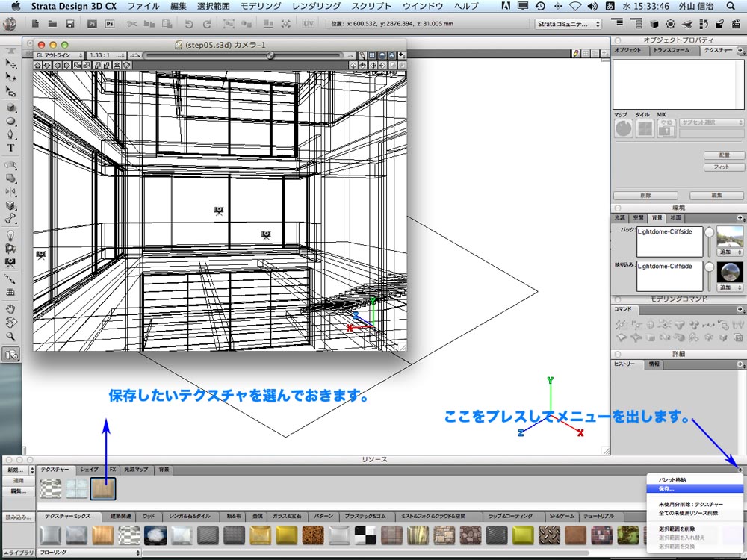The width and height of the screenshot is (747, 560).
Task: Open the Strata コミュニティ dropdown
Action: click(x=568, y=24)
